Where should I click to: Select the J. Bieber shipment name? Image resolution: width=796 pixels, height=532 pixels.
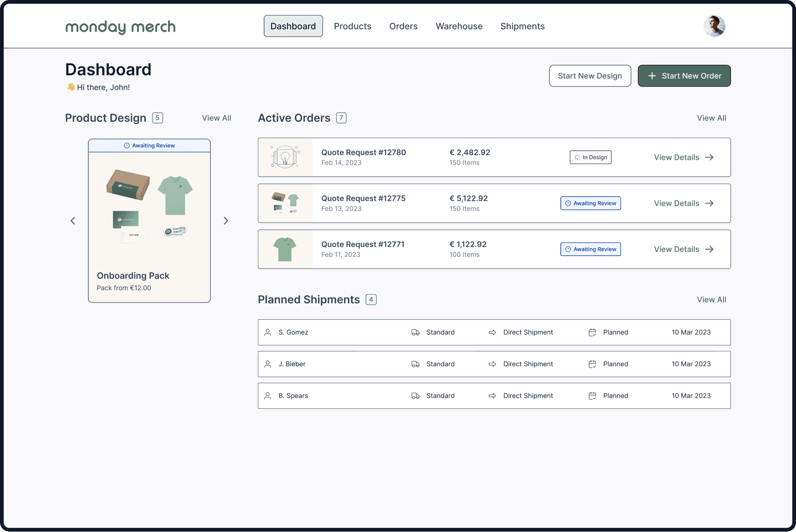[x=292, y=364]
